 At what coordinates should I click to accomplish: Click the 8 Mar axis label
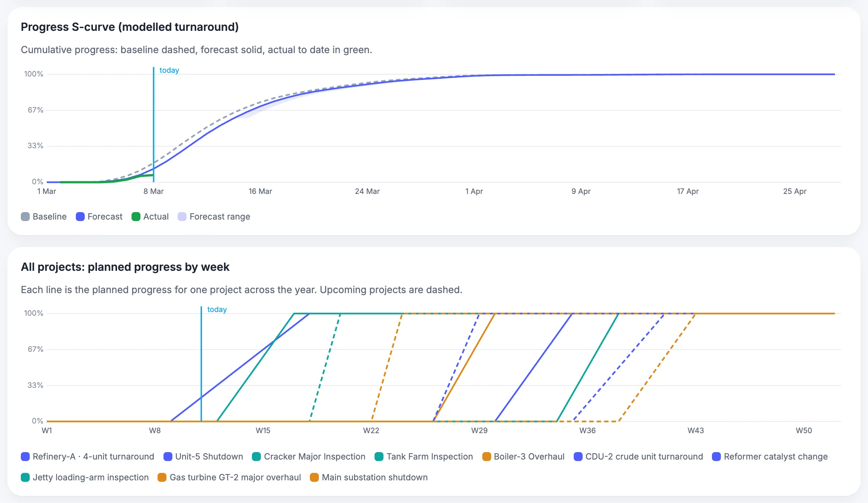click(153, 191)
